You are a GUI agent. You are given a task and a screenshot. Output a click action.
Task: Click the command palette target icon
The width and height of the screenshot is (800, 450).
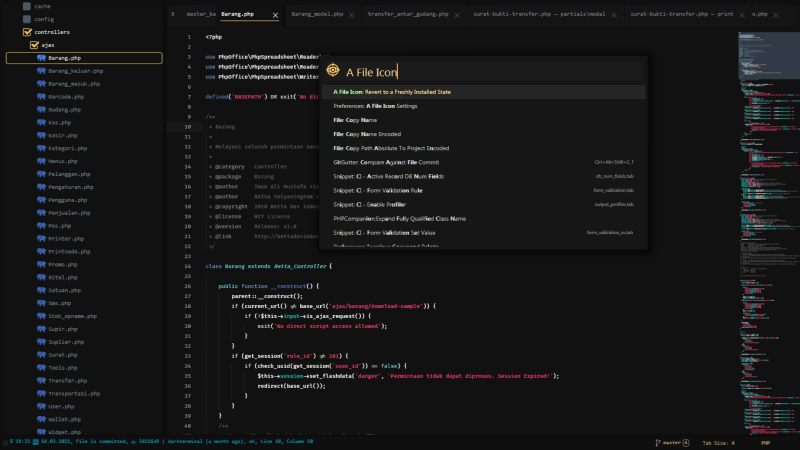click(x=333, y=70)
